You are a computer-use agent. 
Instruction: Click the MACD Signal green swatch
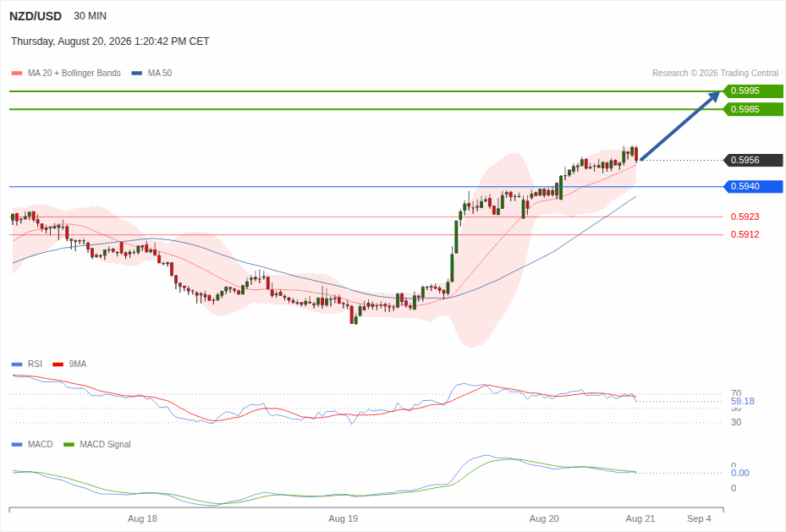(x=69, y=444)
